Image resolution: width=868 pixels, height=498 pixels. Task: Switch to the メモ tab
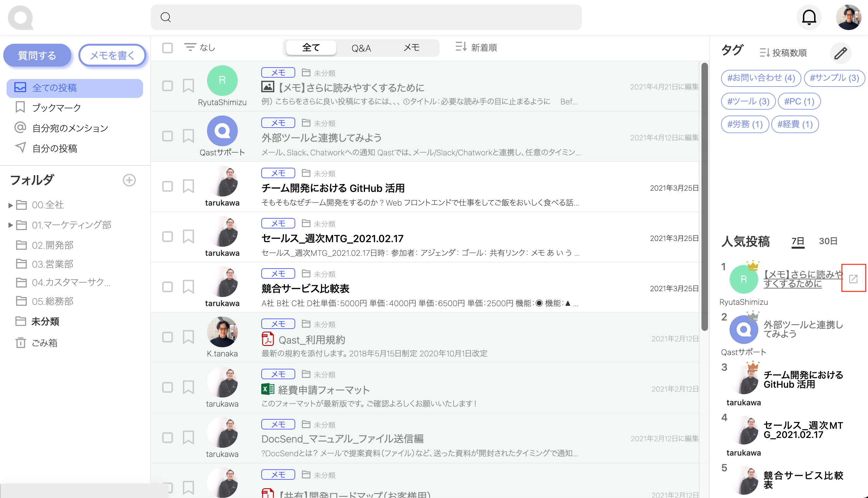coord(411,48)
